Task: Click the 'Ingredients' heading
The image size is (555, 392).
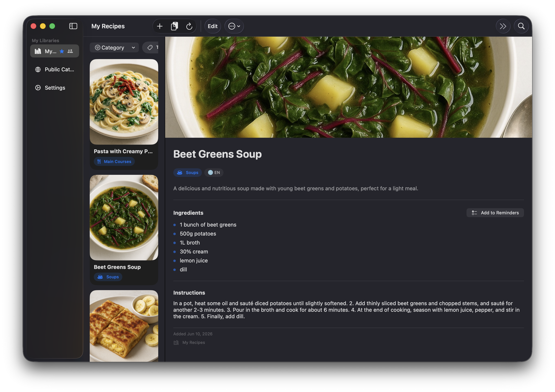Action: [188, 213]
